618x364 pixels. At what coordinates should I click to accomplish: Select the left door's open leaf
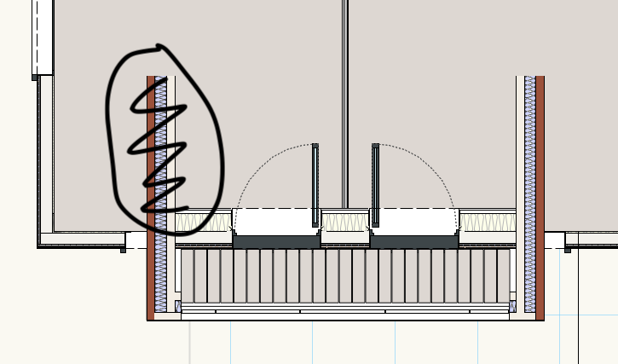[x=315, y=183]
